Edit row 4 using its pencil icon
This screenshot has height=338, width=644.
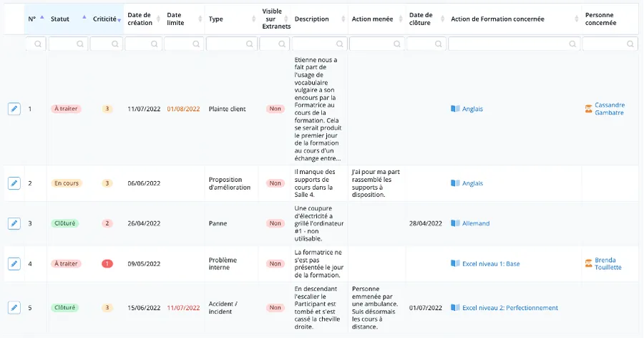[x=14, y=264]
